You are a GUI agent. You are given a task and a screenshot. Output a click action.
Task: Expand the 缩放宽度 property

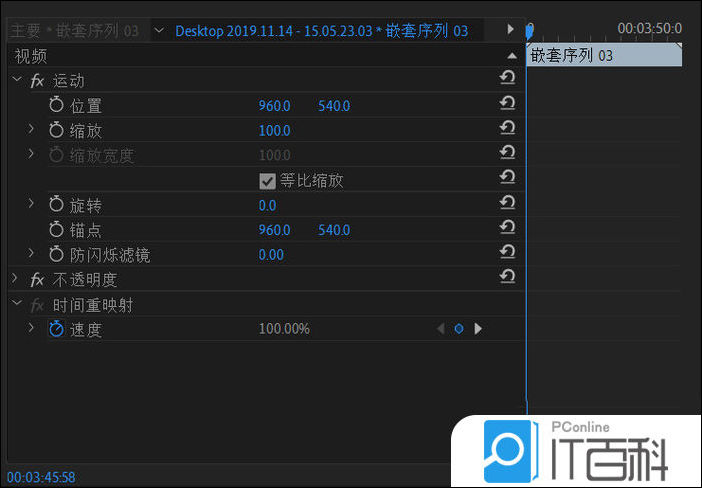pos(31,154)
